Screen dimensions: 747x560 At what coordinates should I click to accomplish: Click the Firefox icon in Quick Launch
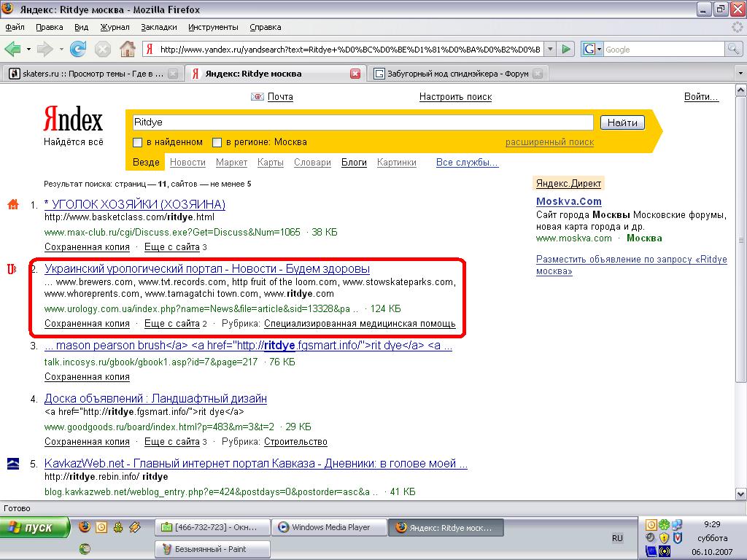point(85,527)
